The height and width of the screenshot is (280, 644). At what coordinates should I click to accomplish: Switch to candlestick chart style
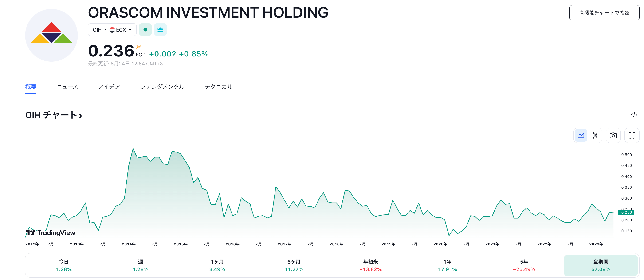click(x=595, y=135)
